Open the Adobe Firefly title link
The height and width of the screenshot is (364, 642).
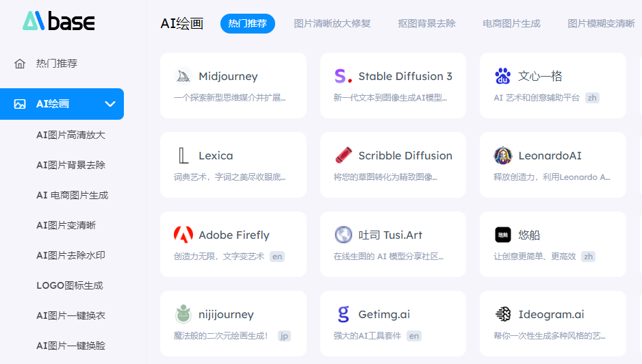pos(234,235)
